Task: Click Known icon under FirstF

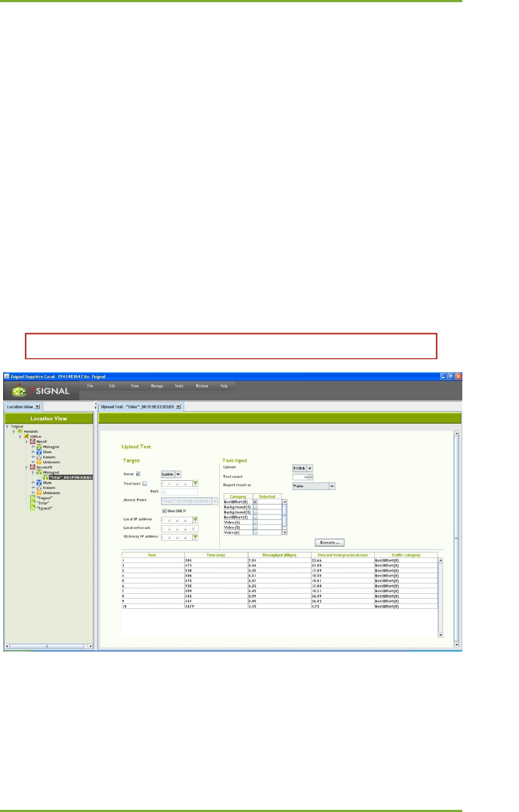Action: 39,457
